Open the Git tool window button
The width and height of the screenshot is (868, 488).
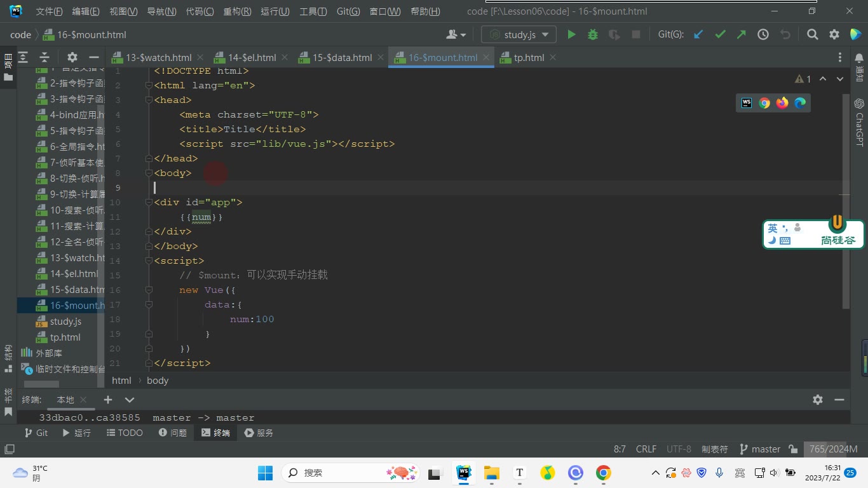click(36, 433)
